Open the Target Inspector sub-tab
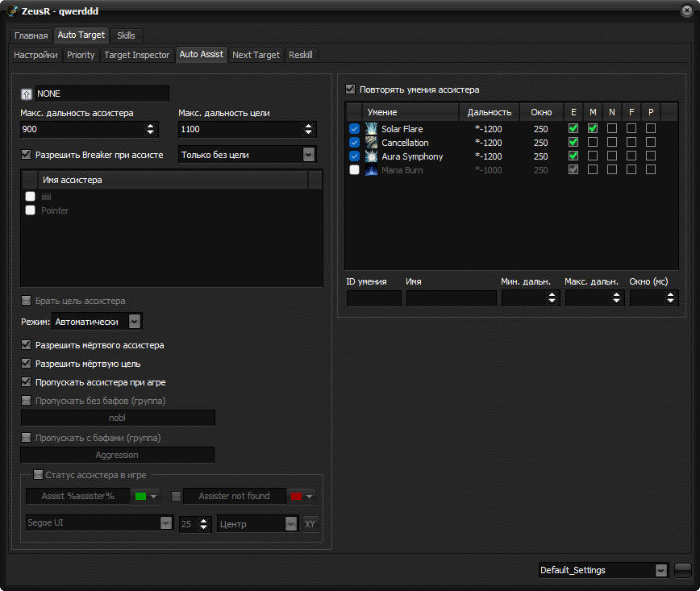Image resolution: width=700 pixels, height=591 pixels. pos(137,55)
